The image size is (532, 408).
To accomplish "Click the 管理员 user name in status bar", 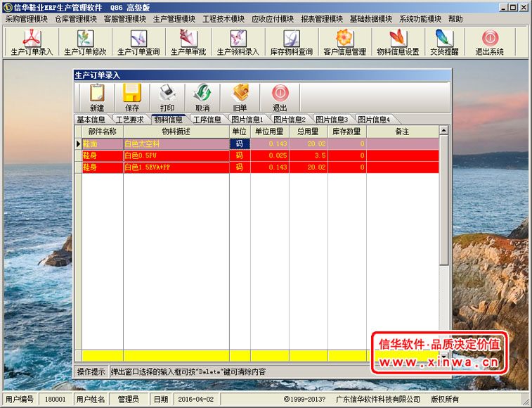I will [x=128, y=399].
